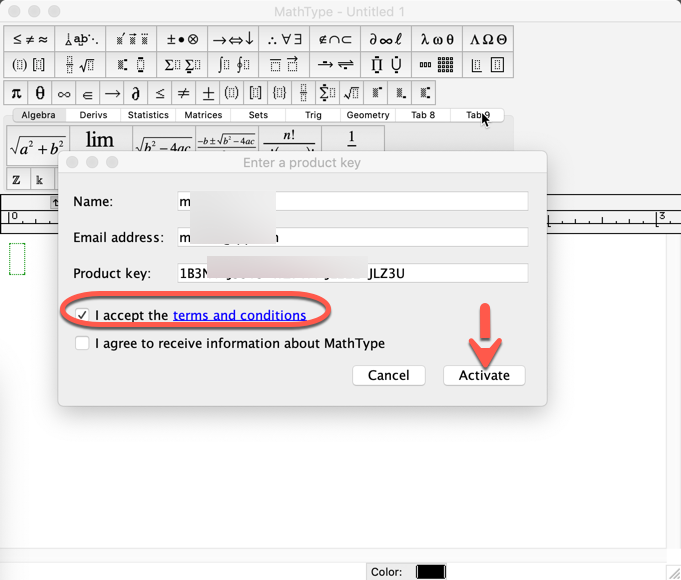This screenshot has width=681, height=580.
Task: Insert the element-of symbol from small bar
Action: pyautogui.click(x=88, y=93)
